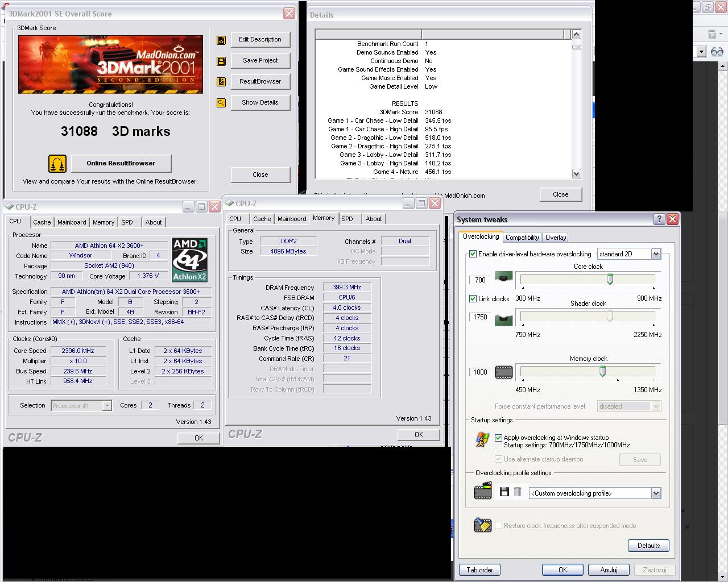Click the Edit Description button

point(260,40)
